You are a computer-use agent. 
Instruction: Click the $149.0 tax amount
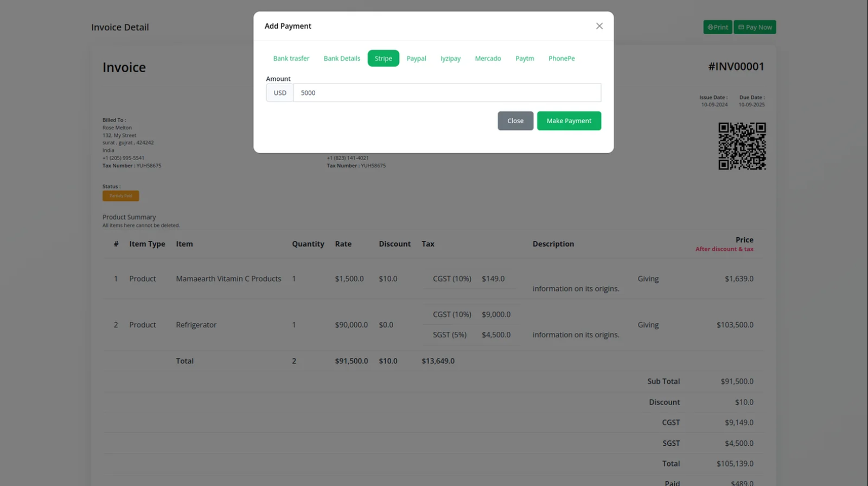pyautogui.click(x=493, y=279)
